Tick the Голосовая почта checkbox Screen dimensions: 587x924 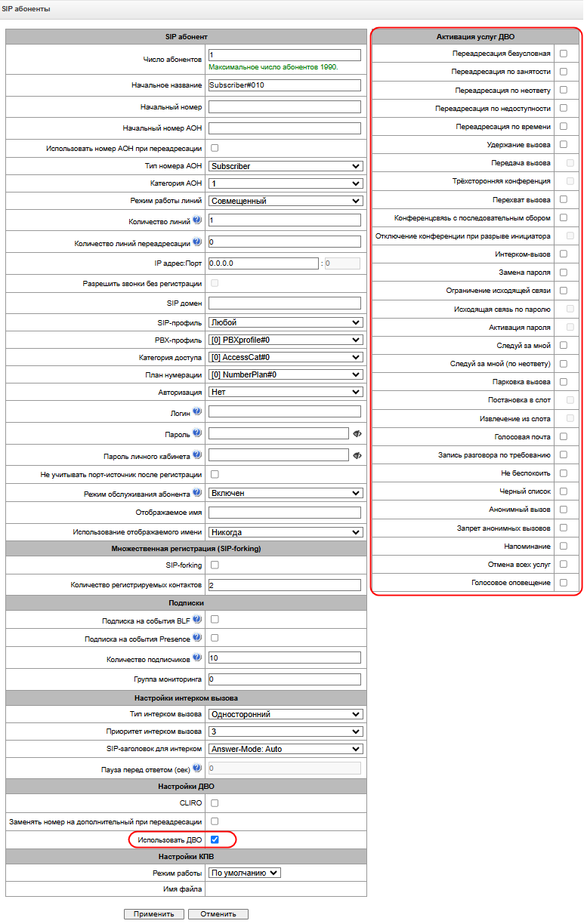pos(564,436)
